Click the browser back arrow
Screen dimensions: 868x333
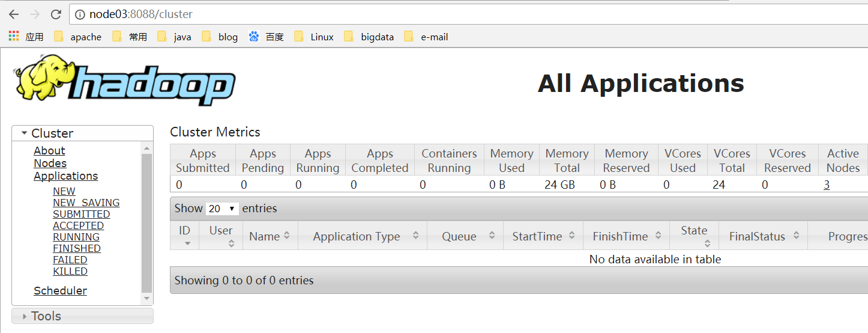point(13,14)
